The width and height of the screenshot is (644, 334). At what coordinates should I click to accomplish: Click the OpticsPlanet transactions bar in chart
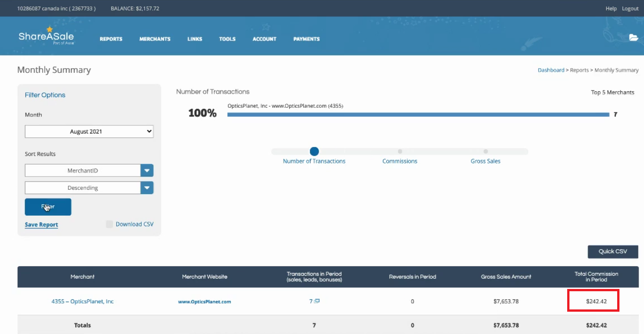[x=418, y=115]
